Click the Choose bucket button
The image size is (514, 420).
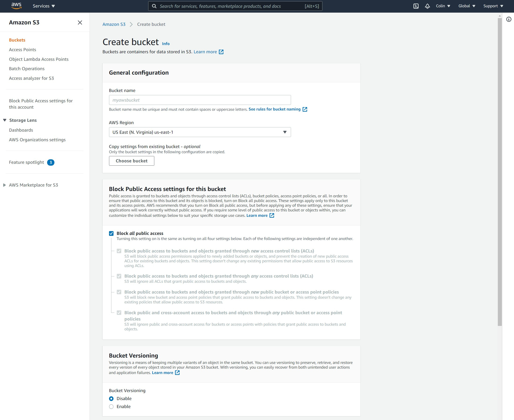(x=132, y=161)
